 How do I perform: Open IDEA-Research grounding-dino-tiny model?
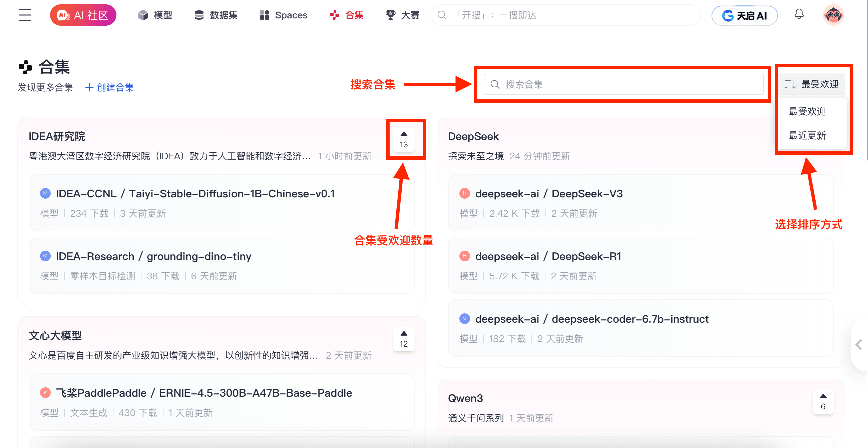click(x=154, y=256)
